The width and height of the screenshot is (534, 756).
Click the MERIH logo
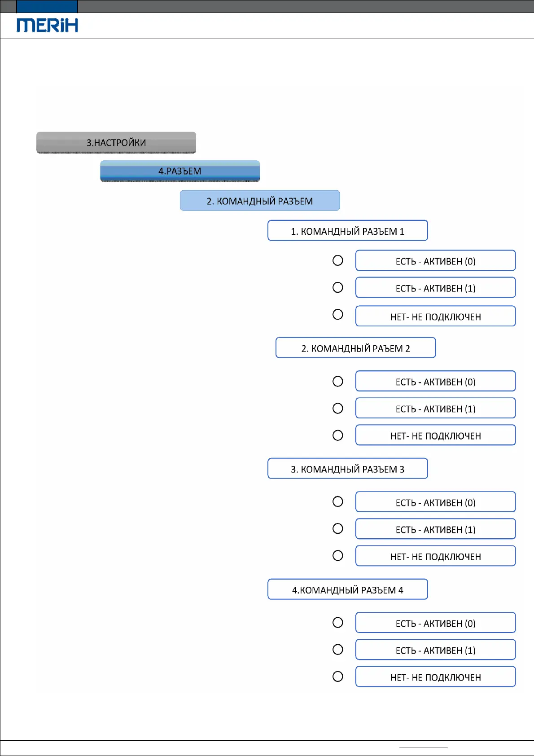click(47, 26)
